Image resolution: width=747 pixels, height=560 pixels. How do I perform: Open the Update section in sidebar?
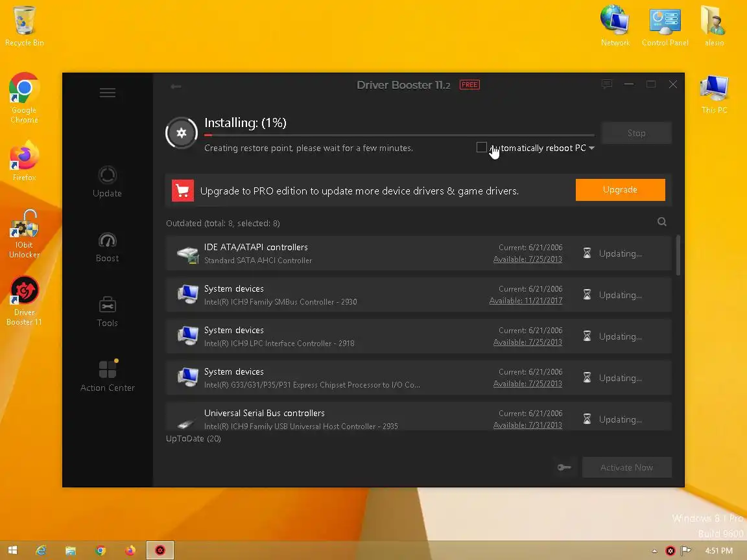point(107,181)
